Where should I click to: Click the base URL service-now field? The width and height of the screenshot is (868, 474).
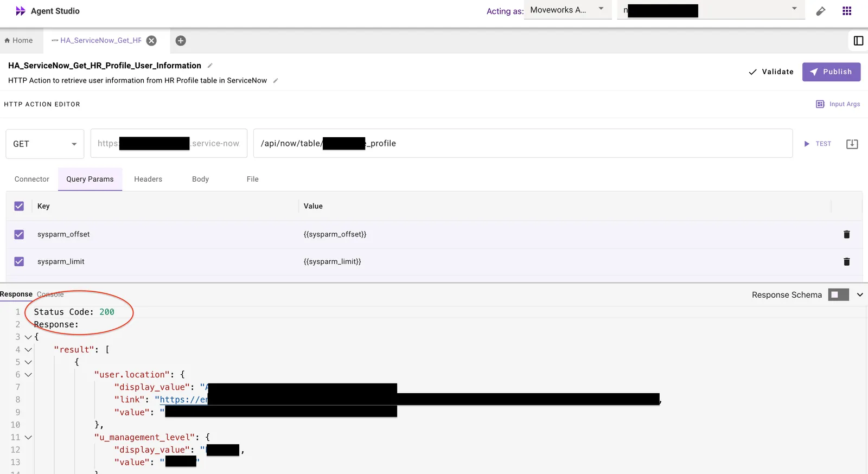click(169, 144)
